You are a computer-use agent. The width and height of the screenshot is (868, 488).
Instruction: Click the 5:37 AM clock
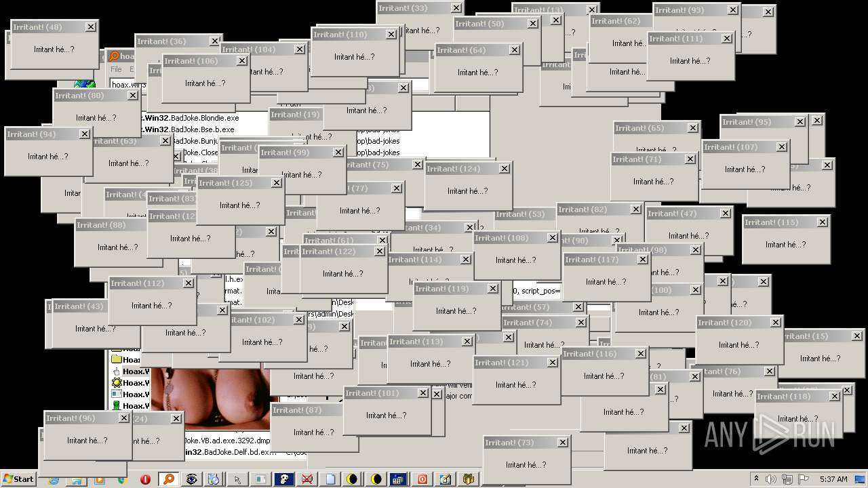click(x=833, y=479)
